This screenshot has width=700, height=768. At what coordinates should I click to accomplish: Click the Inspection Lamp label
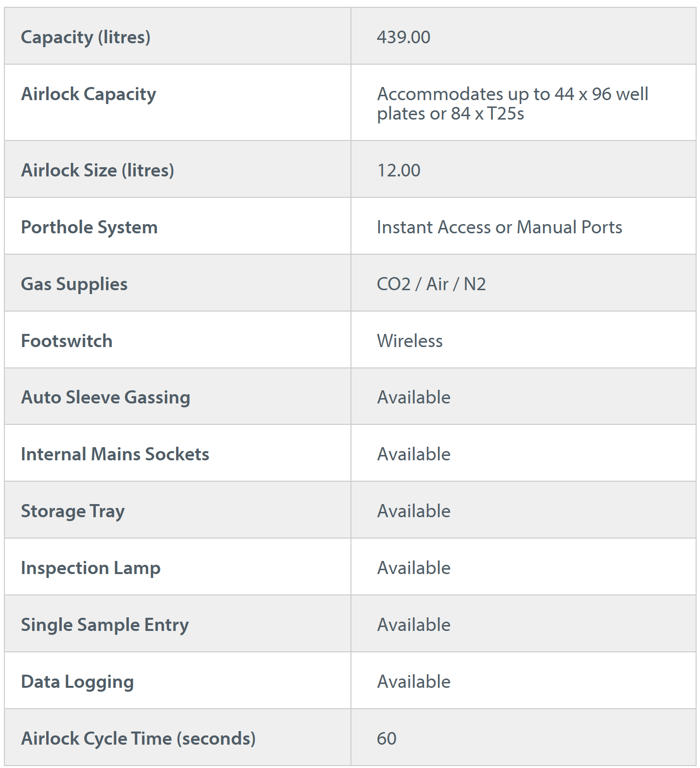click(x=90, y=568)
